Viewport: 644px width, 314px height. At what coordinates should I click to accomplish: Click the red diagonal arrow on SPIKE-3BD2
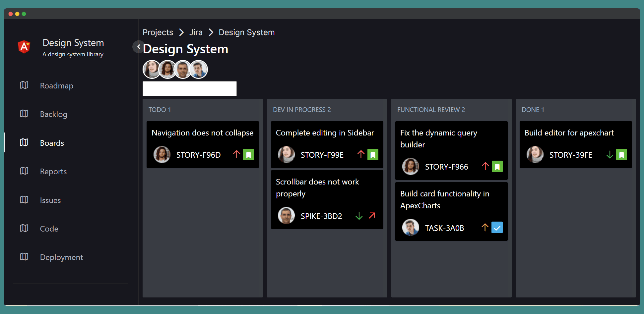click(x=372, y=216)
